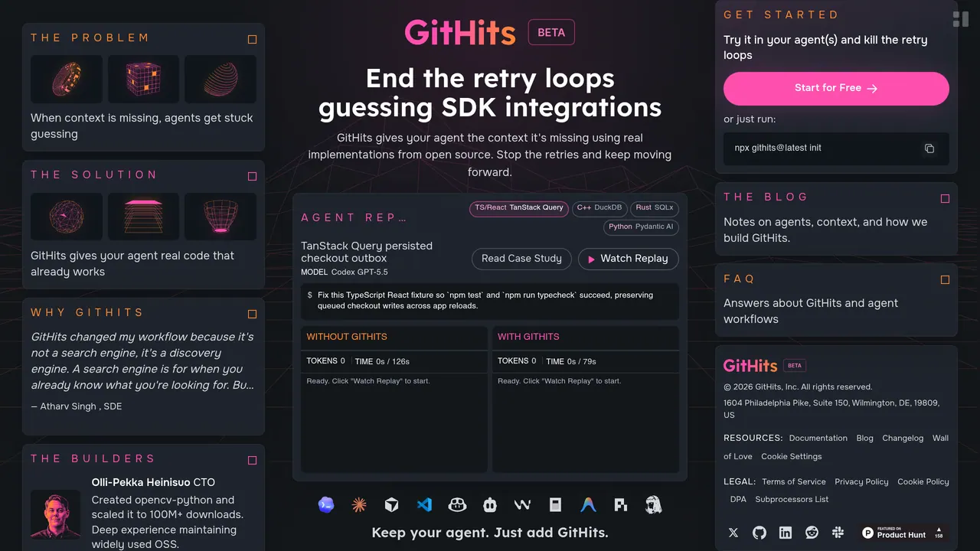Expand The Builders panel via square icon

click(x=252, y=460)
